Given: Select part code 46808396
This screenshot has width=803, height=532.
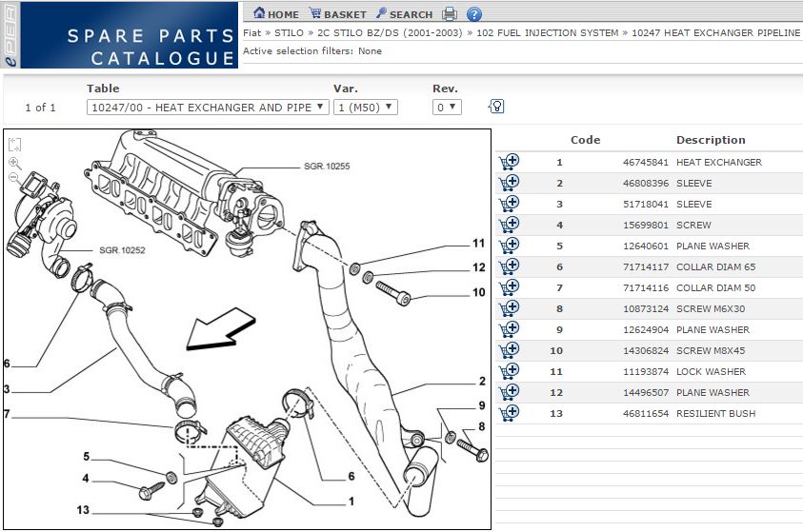Looking at the screenshot, I should tap(646, 183).
